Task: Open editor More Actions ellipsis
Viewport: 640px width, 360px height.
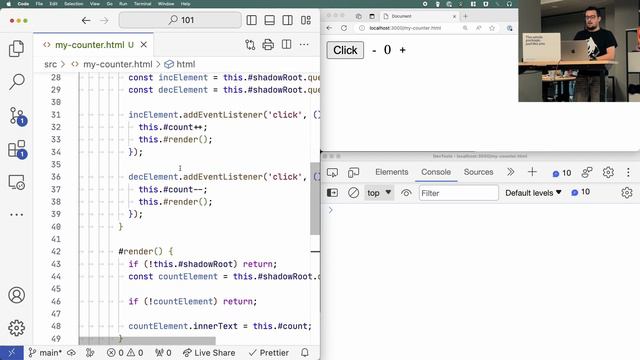Action: point(304,44)
